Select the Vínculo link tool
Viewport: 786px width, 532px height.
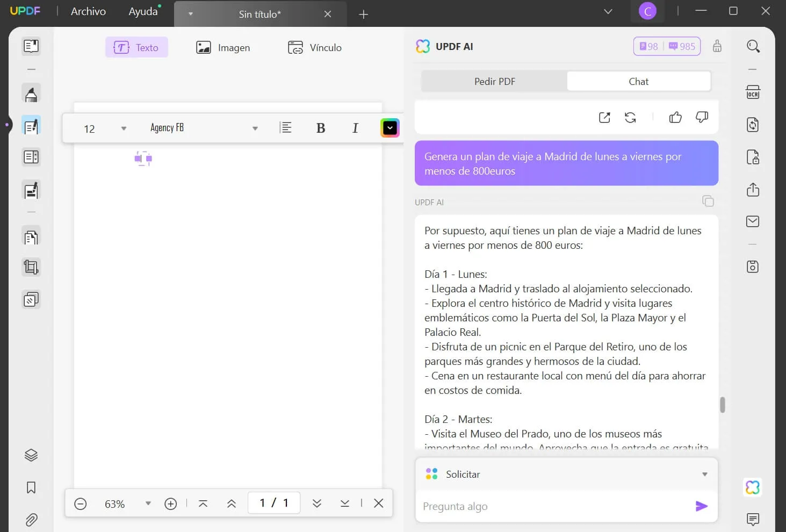click(315, 47)
